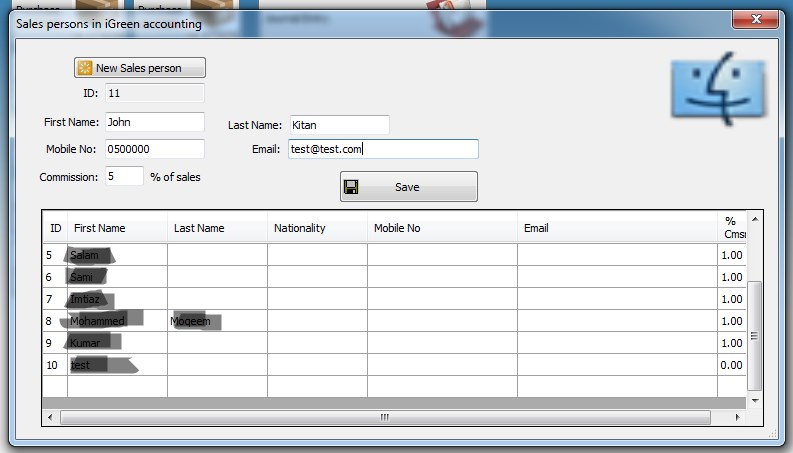Screen dimensions: 793x453
Task: Click the vertical scrollbar down arrow
Action: pos(755,401)
